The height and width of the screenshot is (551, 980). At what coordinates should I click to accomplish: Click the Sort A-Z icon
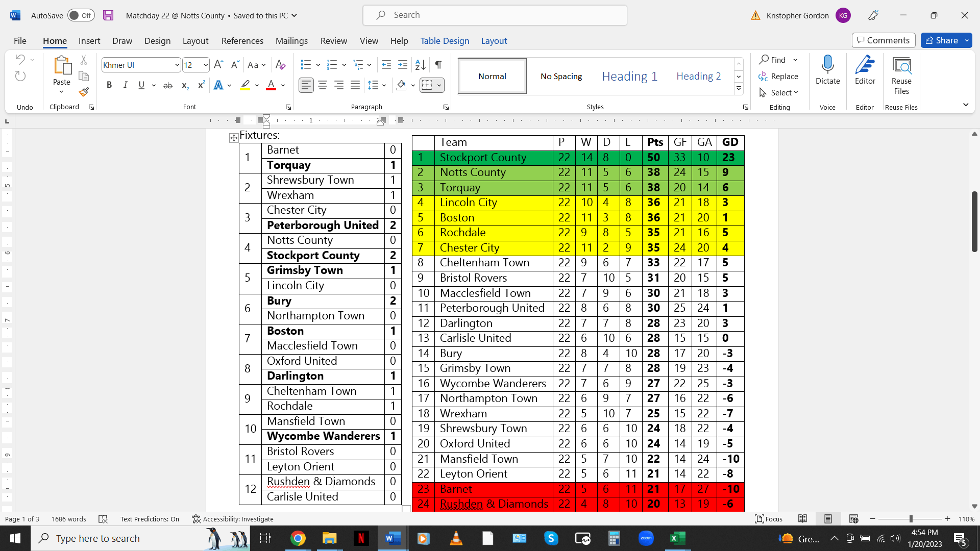[x=420, y=65]
